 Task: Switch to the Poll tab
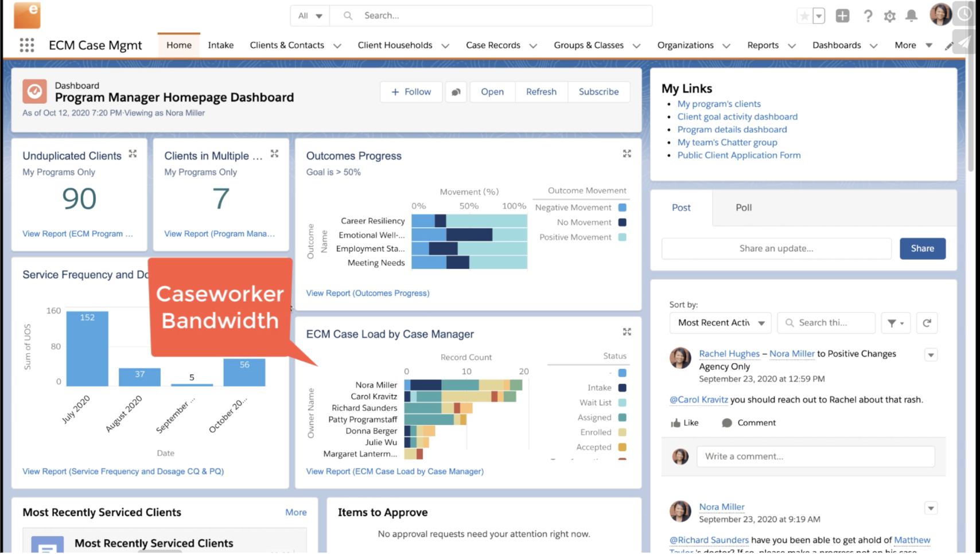[x=744, y=208]
